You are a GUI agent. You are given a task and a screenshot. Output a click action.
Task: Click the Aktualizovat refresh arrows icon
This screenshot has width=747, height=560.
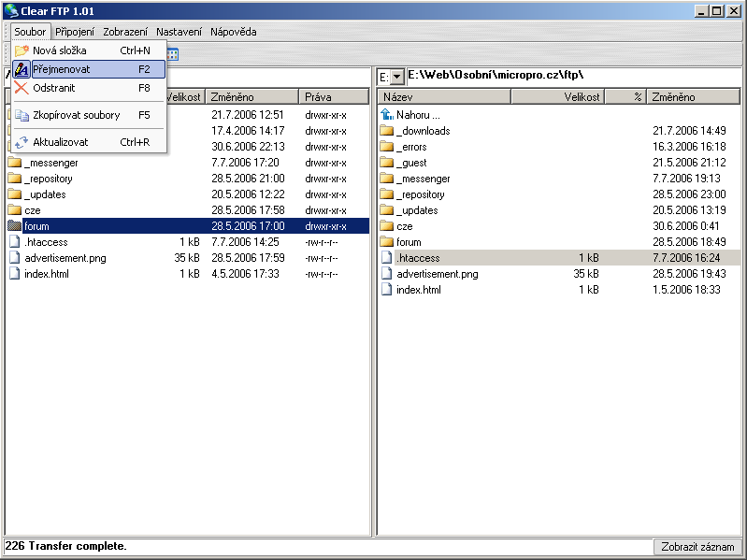pyautogui.click(x=22, y=142)
